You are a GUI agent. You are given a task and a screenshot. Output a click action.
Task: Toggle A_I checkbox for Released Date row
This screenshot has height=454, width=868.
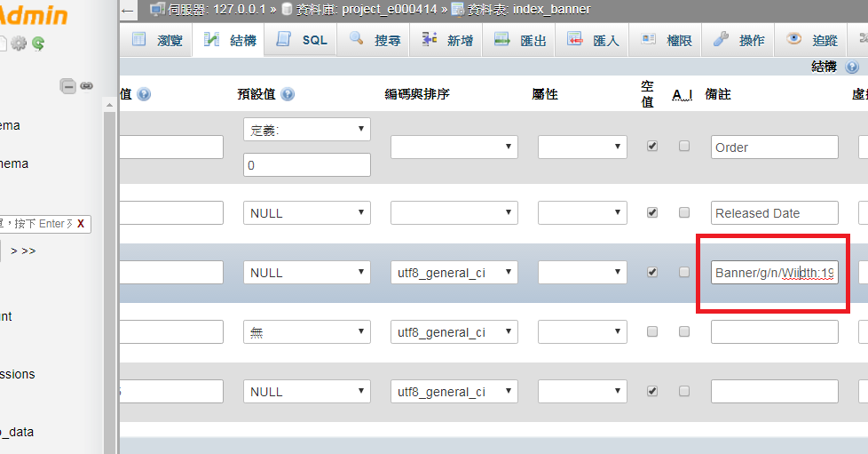(684, 213)
